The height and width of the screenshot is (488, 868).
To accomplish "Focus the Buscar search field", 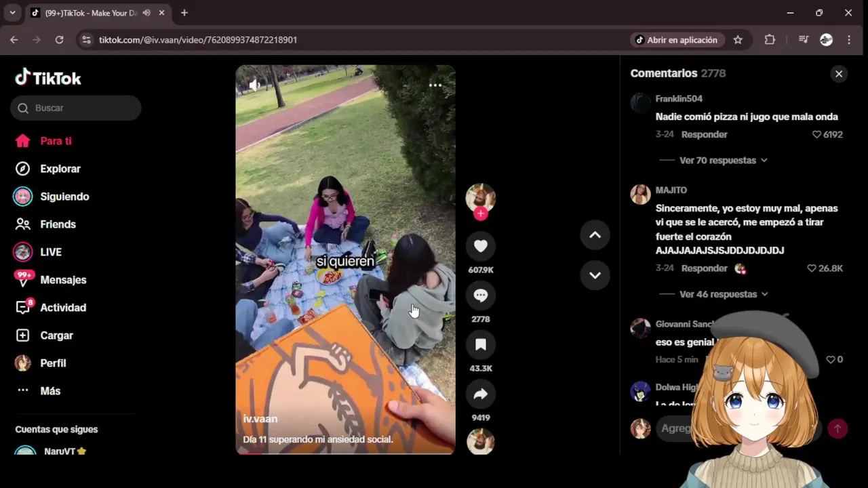I will coord(75,108).
